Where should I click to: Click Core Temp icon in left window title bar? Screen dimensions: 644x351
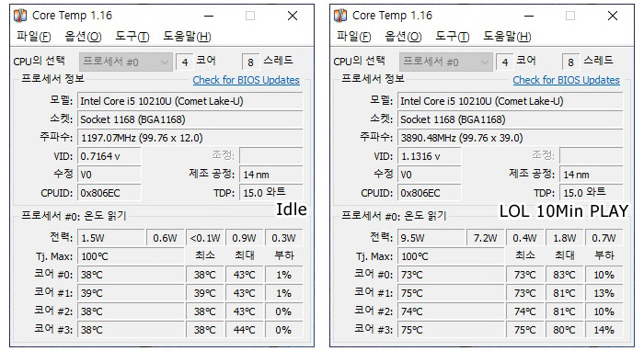click(20, 16)
